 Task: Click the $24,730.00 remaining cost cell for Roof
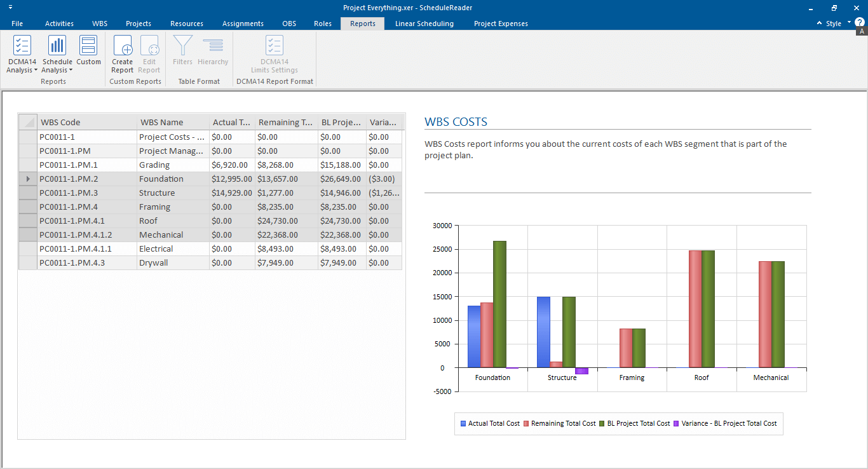tap(287, 221)
